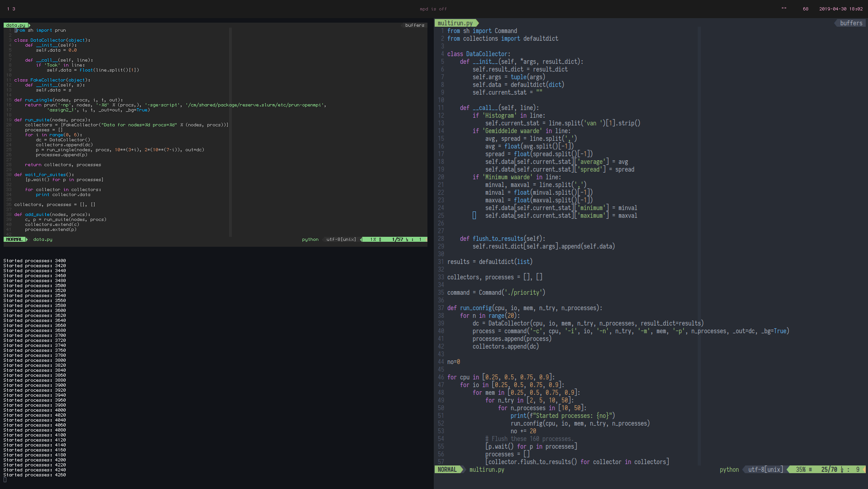Click NORMAL mode indicator in data.py statusline
868x489 pixels.
coord(14,240)
